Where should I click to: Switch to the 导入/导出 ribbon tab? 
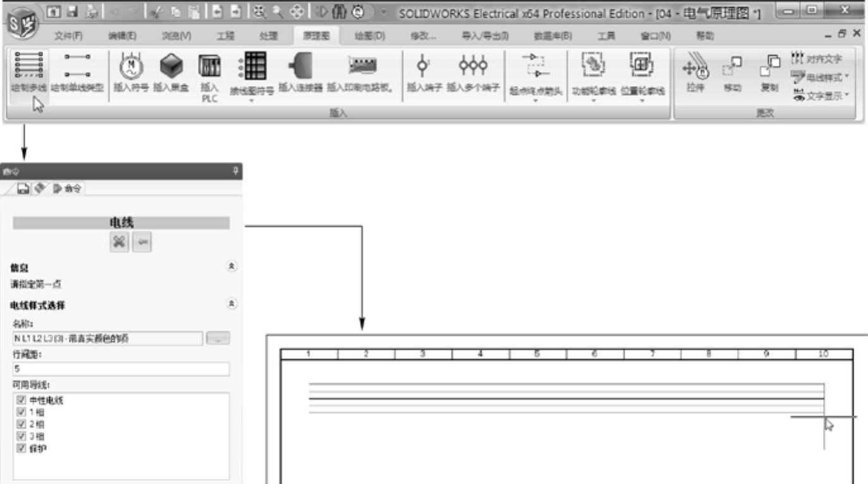point(486,35)
